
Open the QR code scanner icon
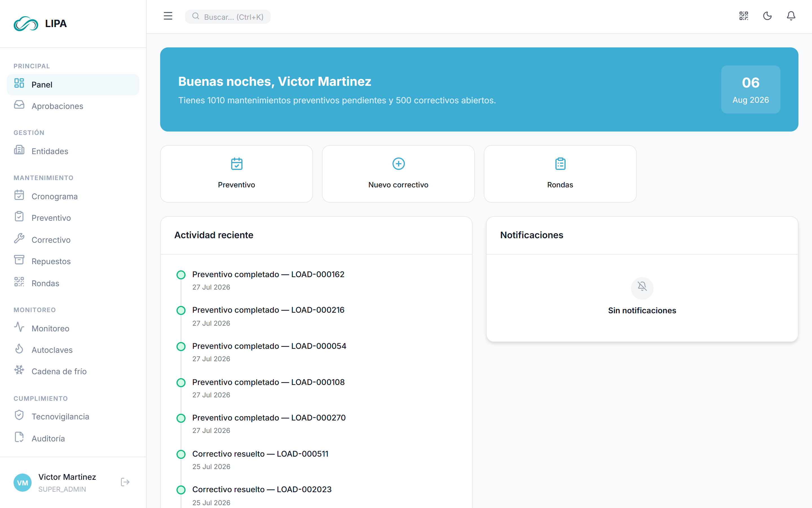pyautogui.click(x=743, y=16)
